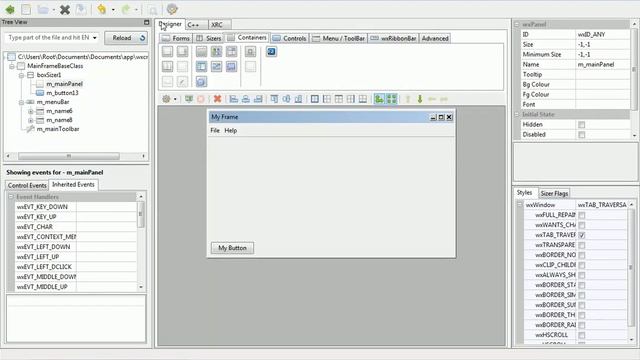The height and width of the screenshot is (360, 640).
Task: Click the Open folder toolbar icon
Action: [43, 9]
